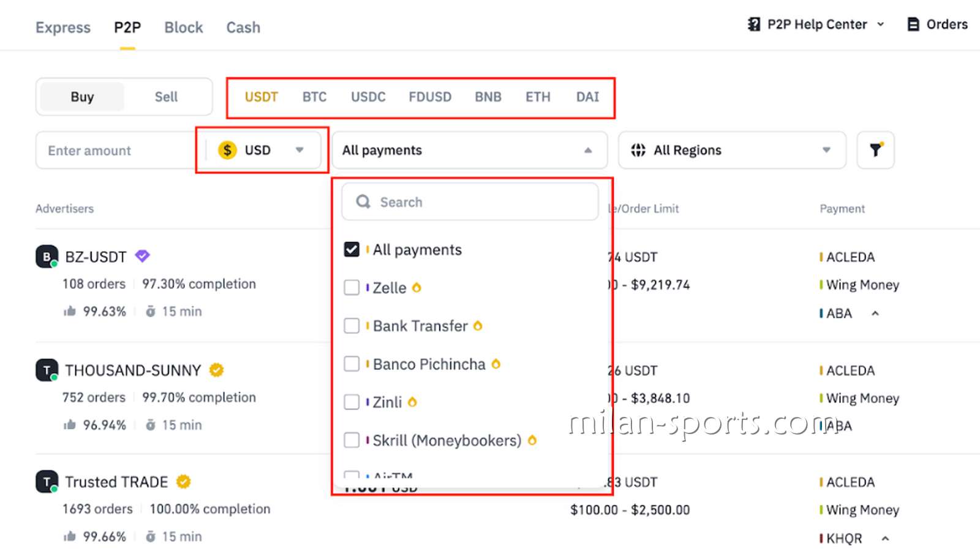Switch to Buy mode
The image size is (980, 551).
(x=82, y=97)
